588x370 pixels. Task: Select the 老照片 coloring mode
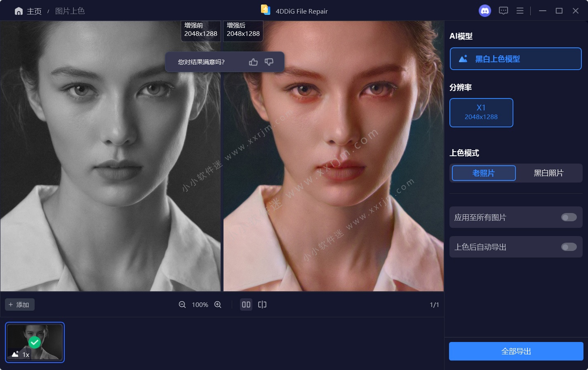[x=484, y=173]
